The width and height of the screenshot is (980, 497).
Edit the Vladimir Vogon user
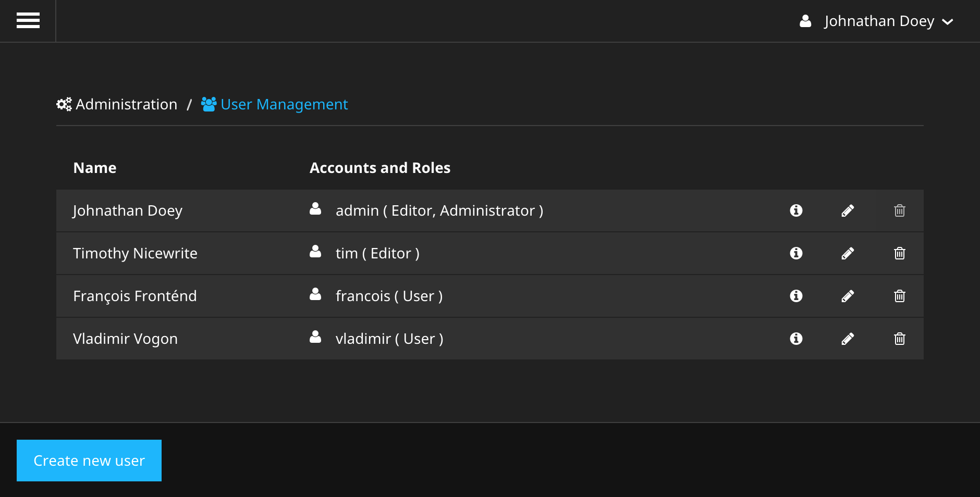coord(848,339)
